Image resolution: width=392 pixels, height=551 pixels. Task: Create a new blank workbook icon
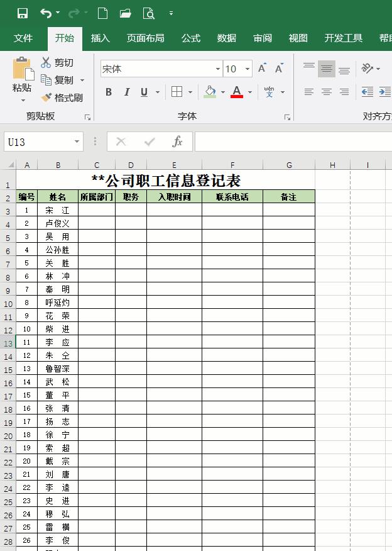pyautogui.click(x=102, y=13)
